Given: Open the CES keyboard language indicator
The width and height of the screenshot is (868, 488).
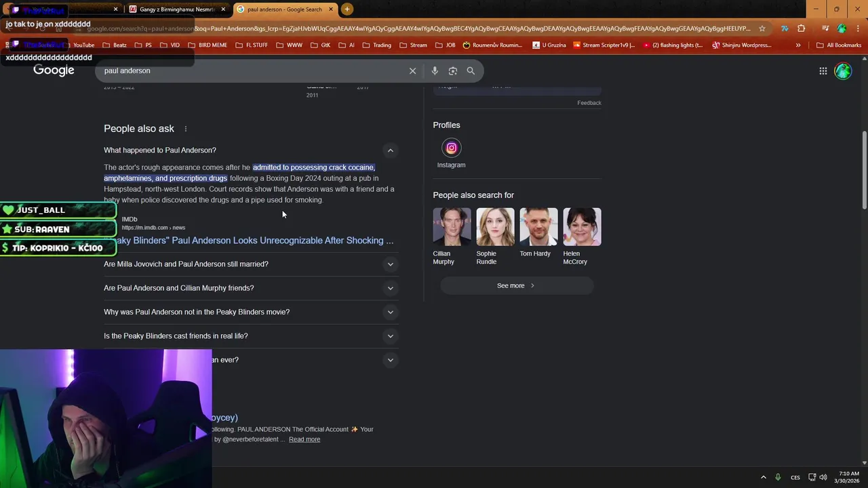Looking at the screenshot, I should click(x=795, y=477).
